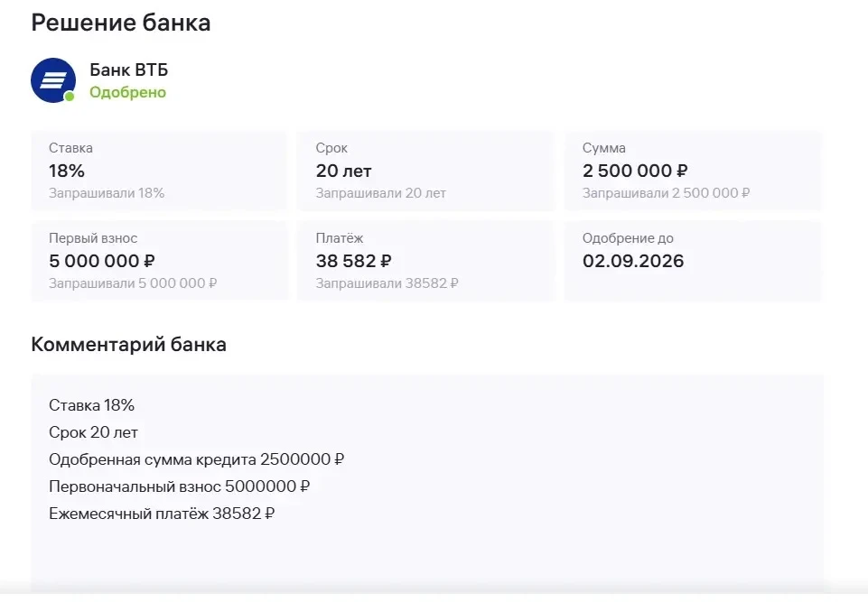Open the Сумма 2 500 000 ₽ card
The width and height of the screenshot is (868, 602).
point(693,171)
